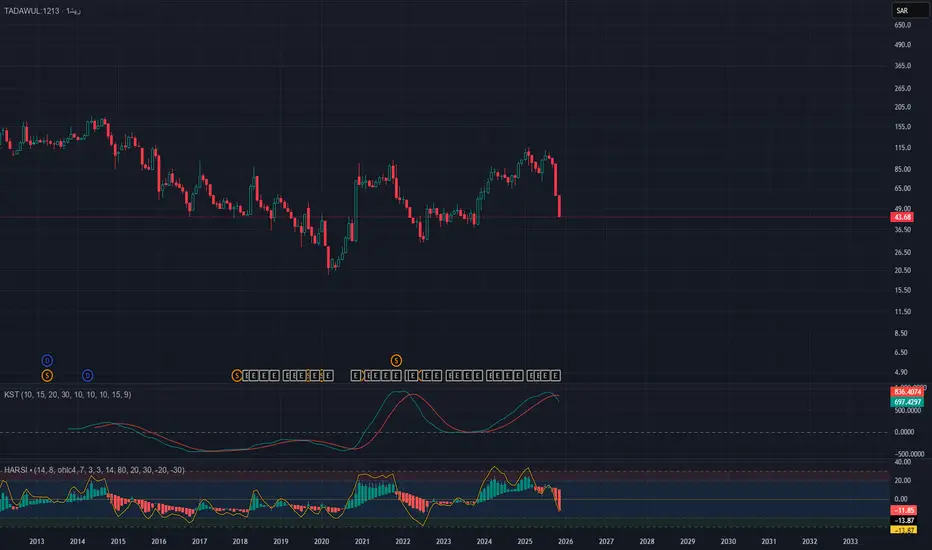Click the 2026 time axis label
This screenshot has width=932, height=550.
565,541
